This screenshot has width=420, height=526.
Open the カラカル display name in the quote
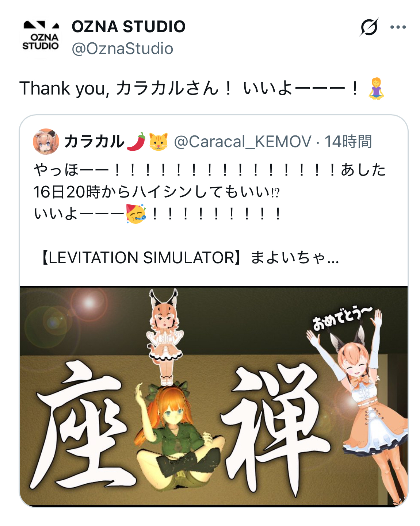point(94,142)
